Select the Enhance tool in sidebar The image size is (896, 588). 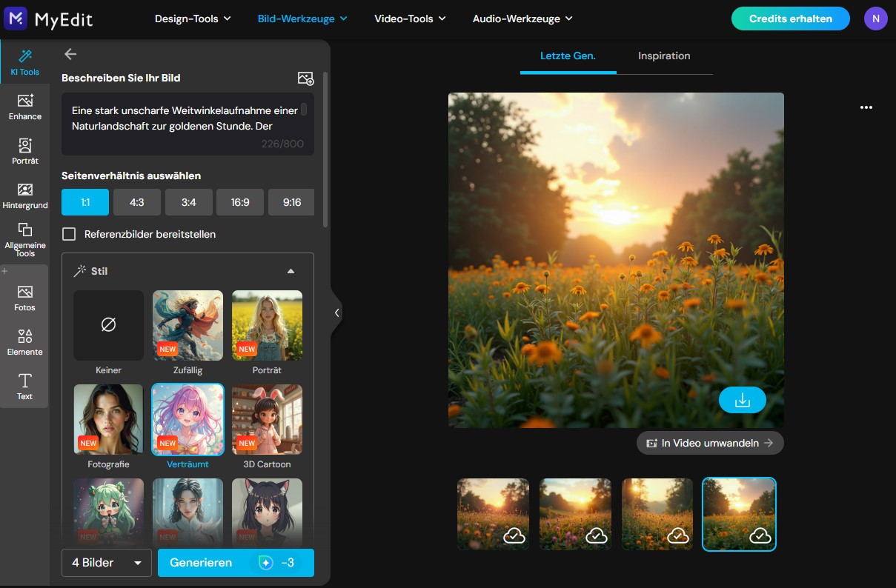pyautogui.click(x=24, y=107)
